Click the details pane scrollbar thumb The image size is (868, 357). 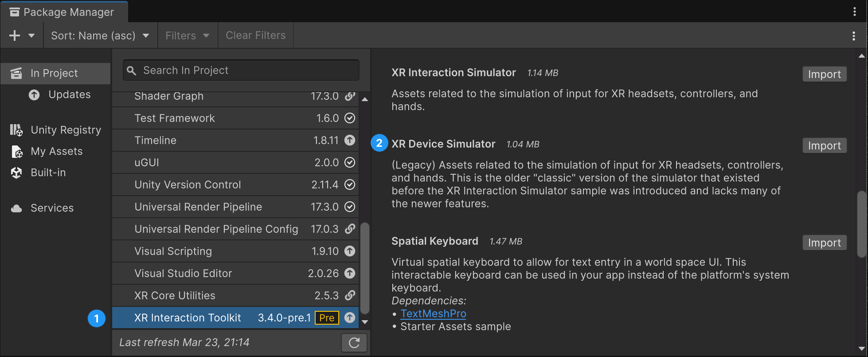click(861, 224)
